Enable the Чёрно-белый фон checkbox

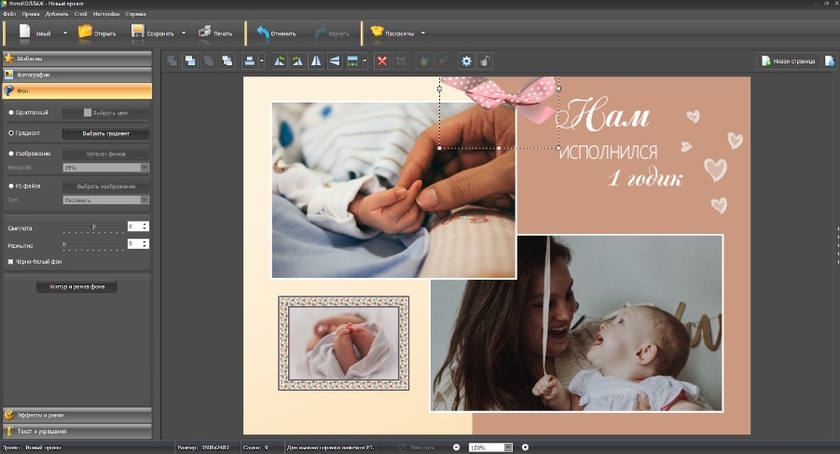pyautogui.click(x=11, y=262)
